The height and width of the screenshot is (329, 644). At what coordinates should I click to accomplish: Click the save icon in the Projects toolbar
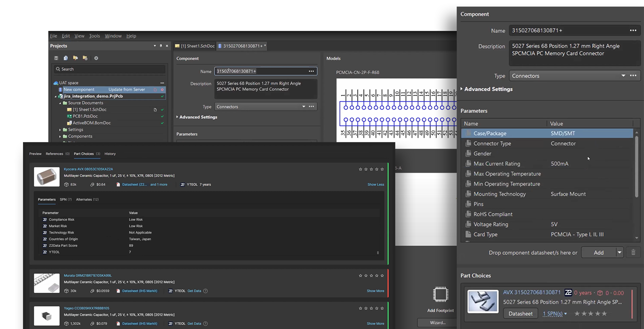point(56,58)
